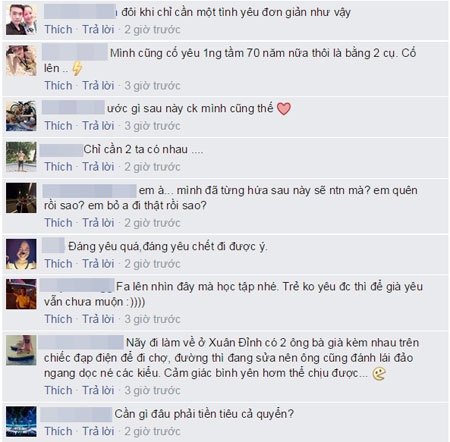The height and width of the screenshot is (442, 450).
Task: Like the comment "đôi khi chỉ cần một tình yêu"
Action: click(58, 29)
